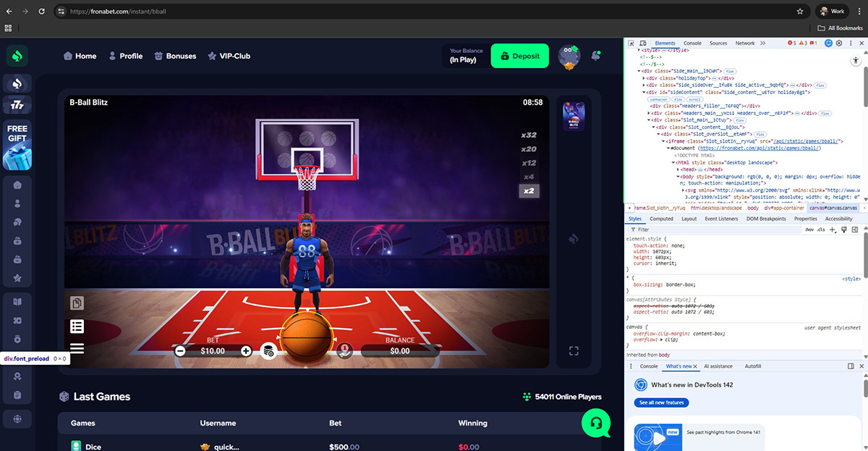The image size is (868, 451).
Task: Click the DevTools inspect element picker
Action: [631, 43]
